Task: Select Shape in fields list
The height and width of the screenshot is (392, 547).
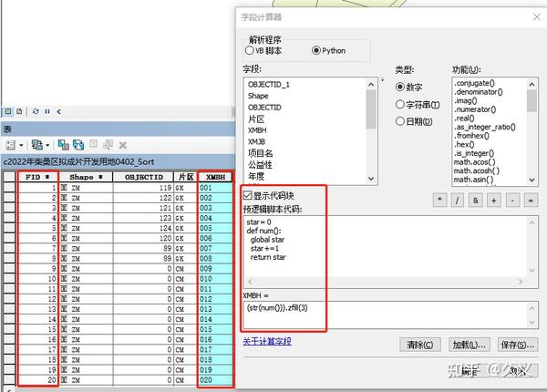Action: 258,96
